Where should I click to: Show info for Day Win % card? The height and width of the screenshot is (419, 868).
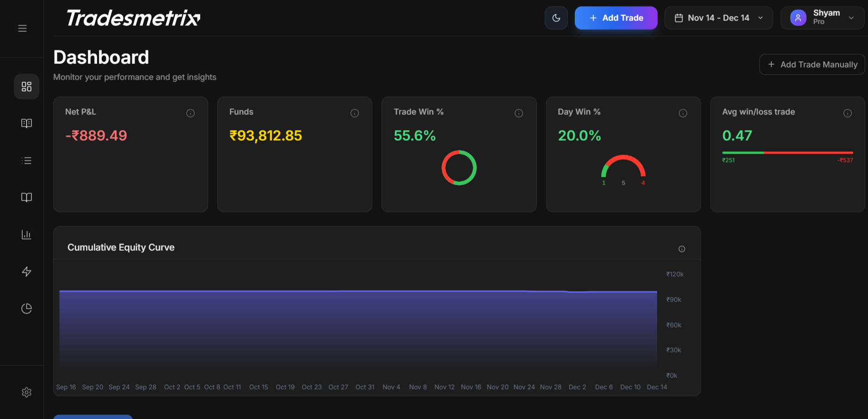[x=683, y=113]
